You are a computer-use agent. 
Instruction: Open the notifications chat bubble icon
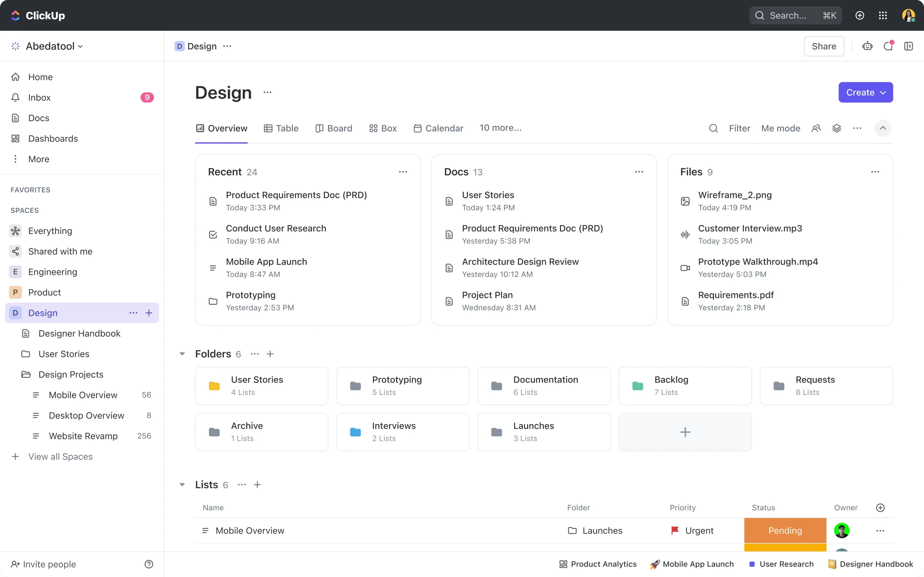tap(888, 46)
